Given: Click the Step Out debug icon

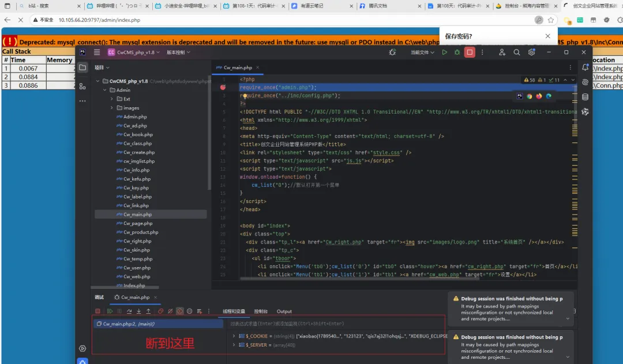Looking at the screenshot, I should 148,311.
